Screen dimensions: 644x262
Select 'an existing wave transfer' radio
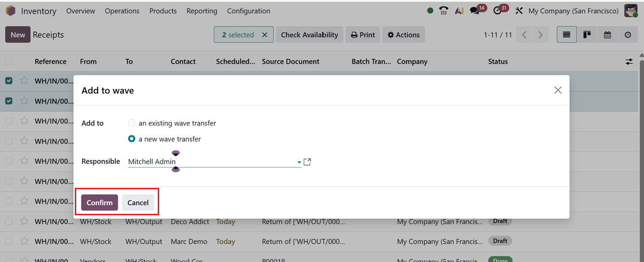[x=132, y=123]
